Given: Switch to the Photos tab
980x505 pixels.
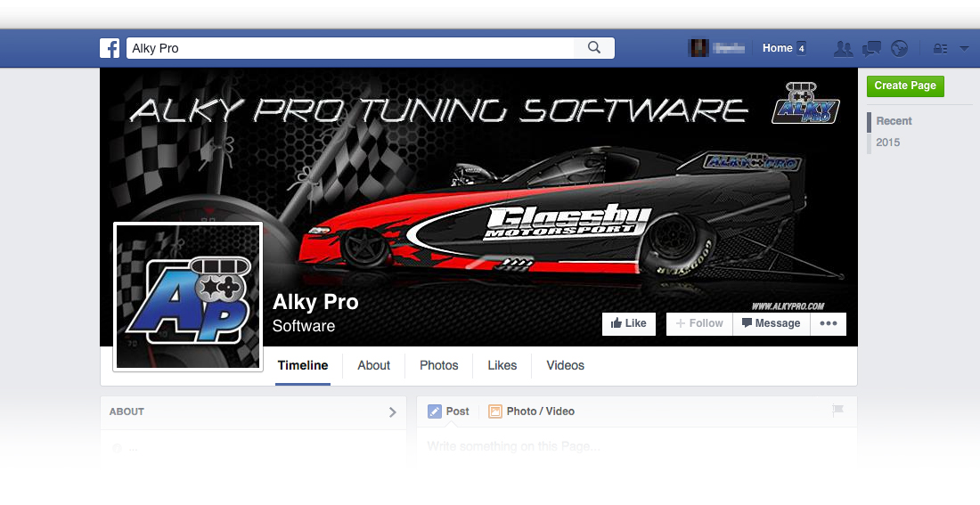Looking at the screenshot, I should [438, 366].
